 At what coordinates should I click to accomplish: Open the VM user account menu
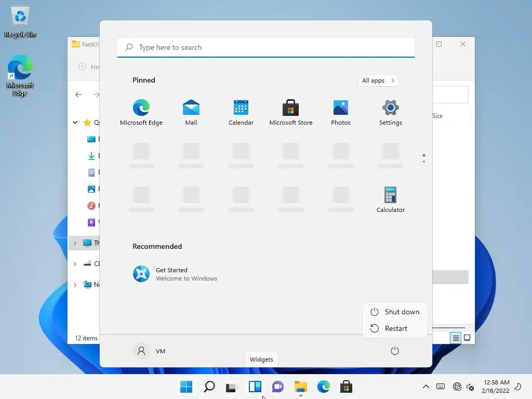(x=150, y=351)
